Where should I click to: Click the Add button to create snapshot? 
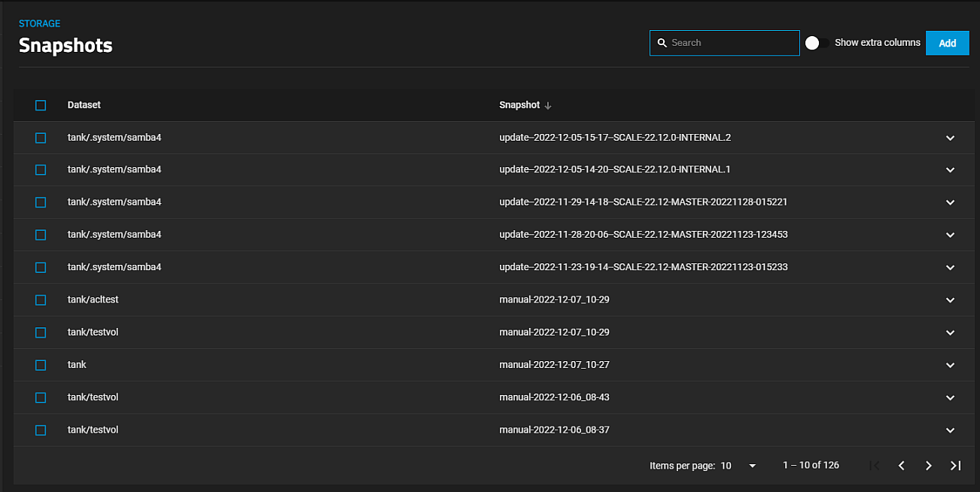click(947, 43)
